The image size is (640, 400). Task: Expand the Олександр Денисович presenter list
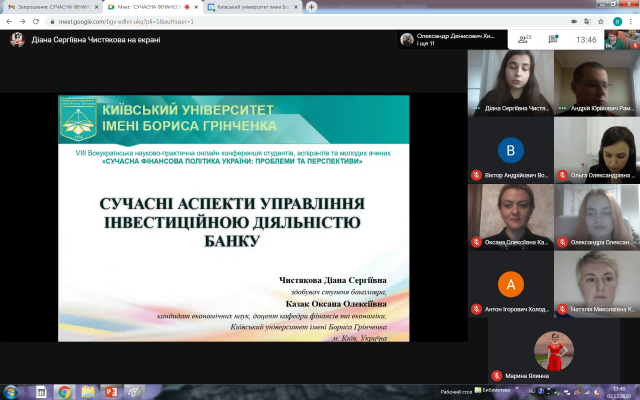pyautogui.click(x=450, y=40)
